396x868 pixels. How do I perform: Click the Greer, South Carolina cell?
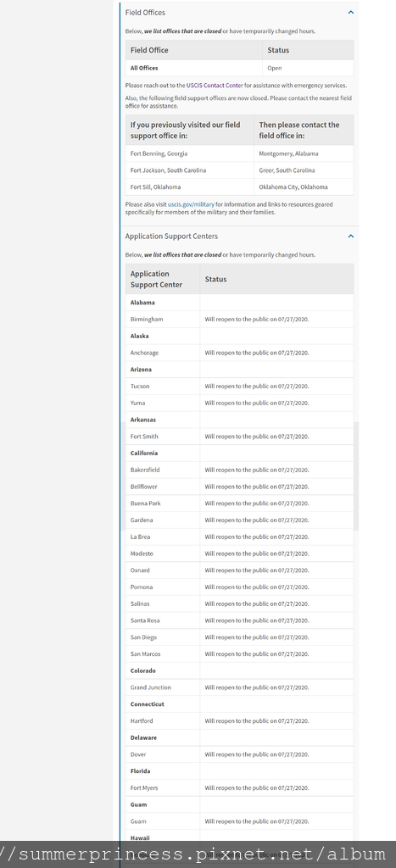(304, 170)
